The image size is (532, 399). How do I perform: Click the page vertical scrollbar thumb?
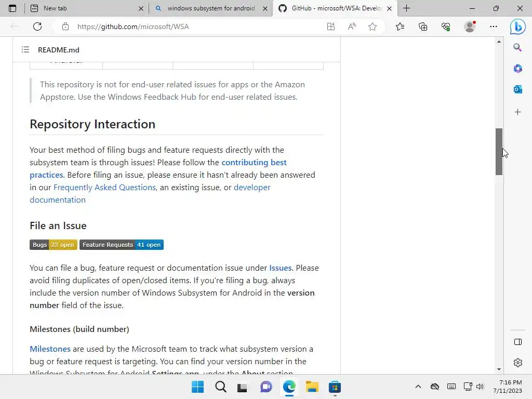pyautogui.click(x=499, y=152)
